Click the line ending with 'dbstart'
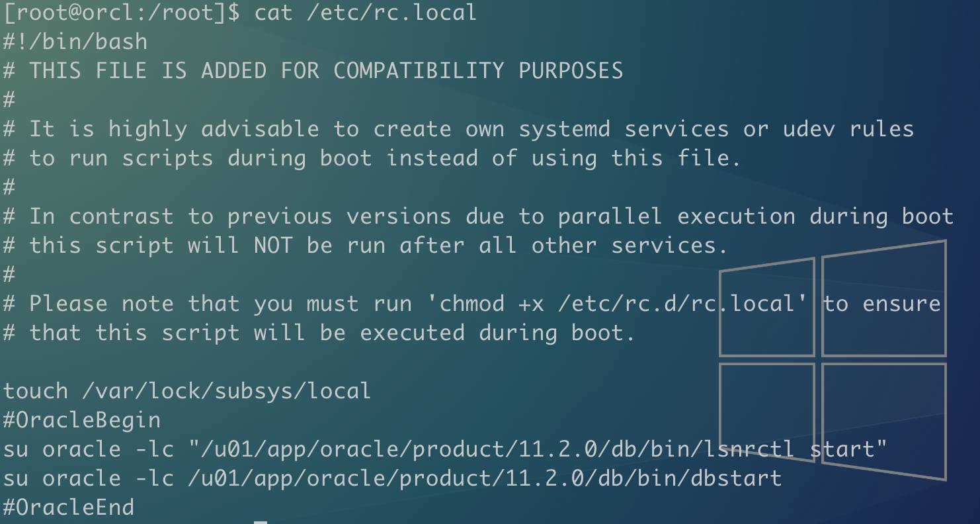The width and height of the screenshot is (980, 524). (x=392, y=478)
